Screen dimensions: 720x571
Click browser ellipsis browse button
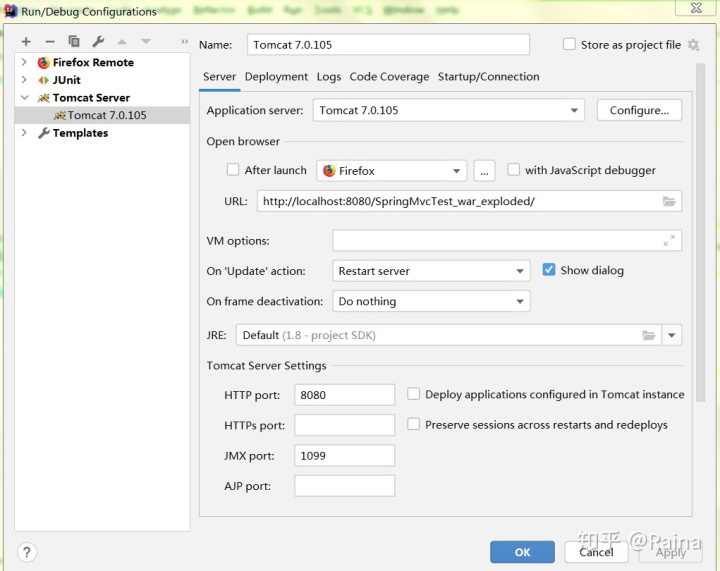click(484, 171)
